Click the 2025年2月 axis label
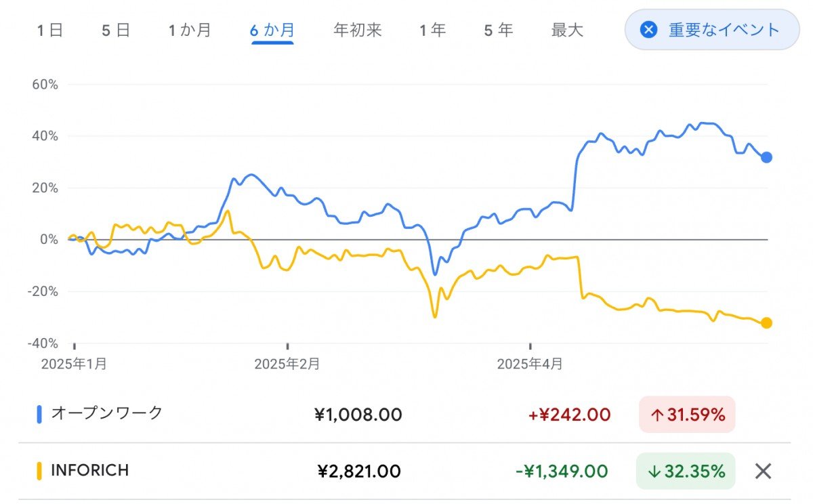Image resolution: width=813 pixels, height=504 pixels. pos(287,364)
